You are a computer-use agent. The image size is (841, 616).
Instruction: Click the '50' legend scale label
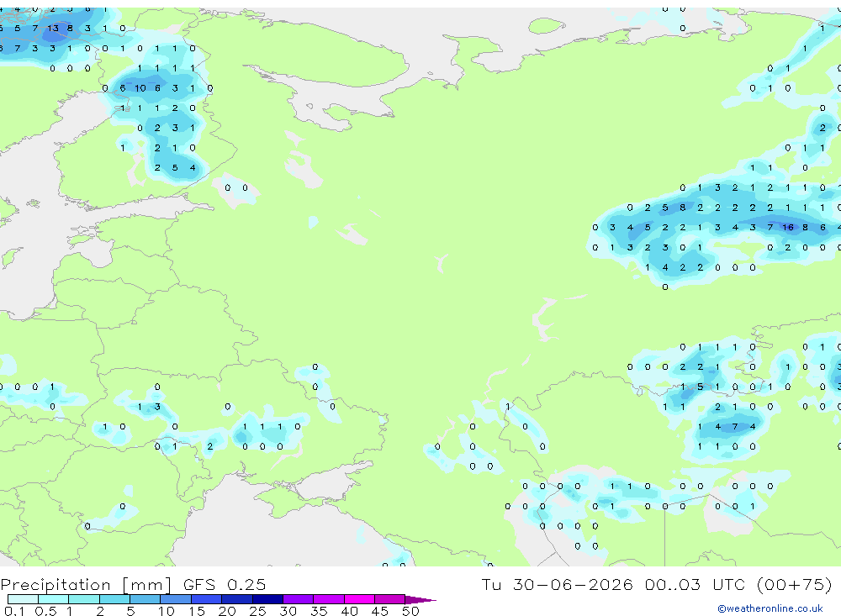[410, 611]
